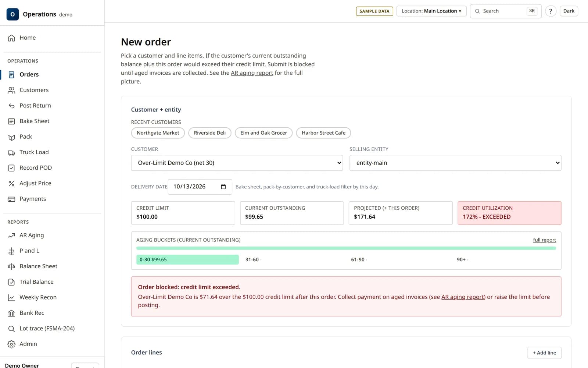588x368 pixels.
Task: Click the Operations logo icon
Action: coord(12,14)
